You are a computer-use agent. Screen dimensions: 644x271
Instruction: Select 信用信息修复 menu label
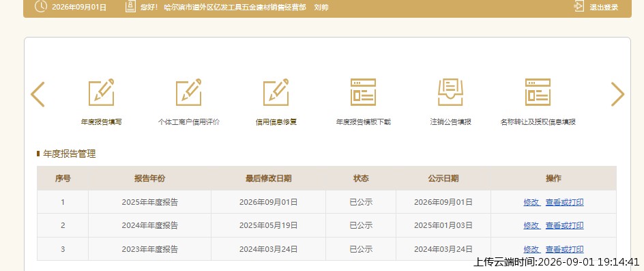pyautogui.click(x=276, y=122)
